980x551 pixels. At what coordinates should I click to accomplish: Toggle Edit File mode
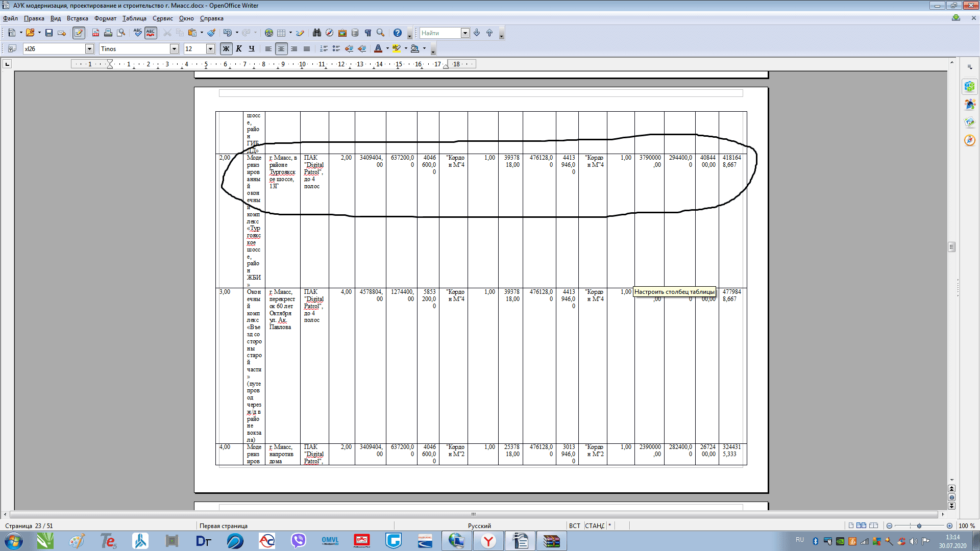click(x=79, y=33)
